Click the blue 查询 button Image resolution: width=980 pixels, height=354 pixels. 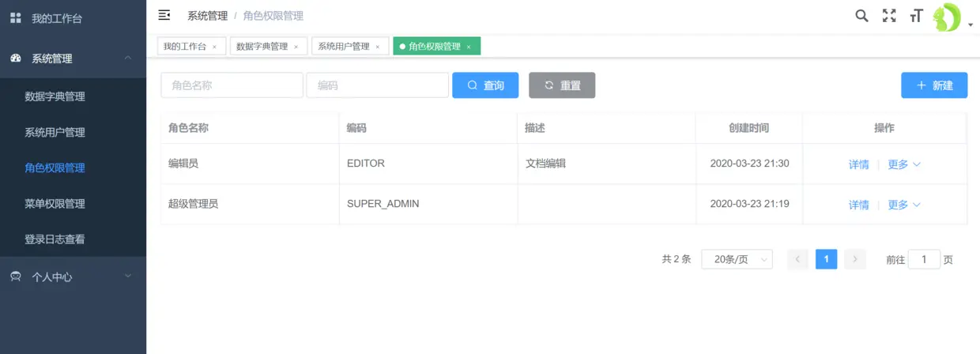point(485,85)
